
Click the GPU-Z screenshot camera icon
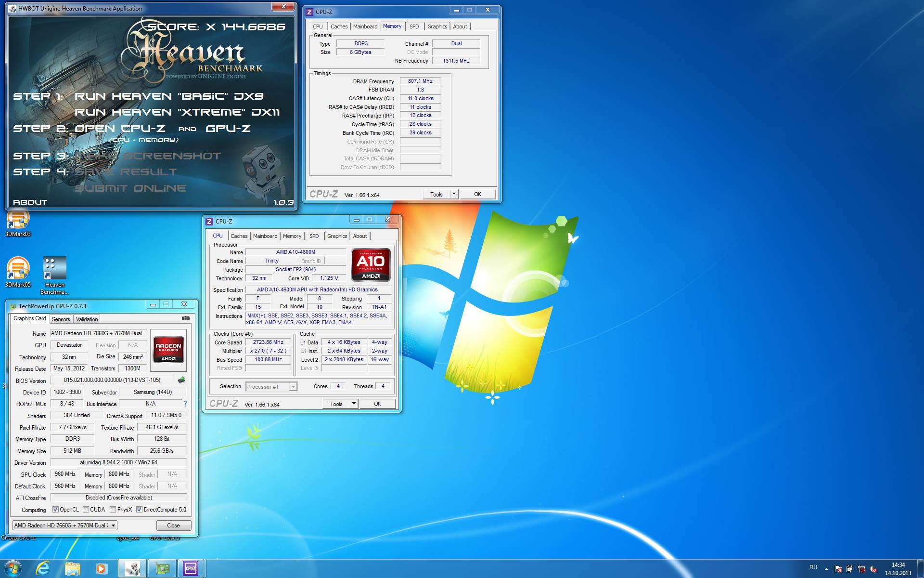[x=186, y=318]
